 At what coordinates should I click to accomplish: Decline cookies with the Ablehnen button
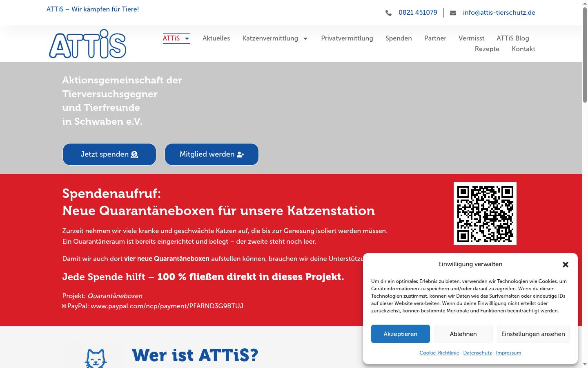pos(463,334)
